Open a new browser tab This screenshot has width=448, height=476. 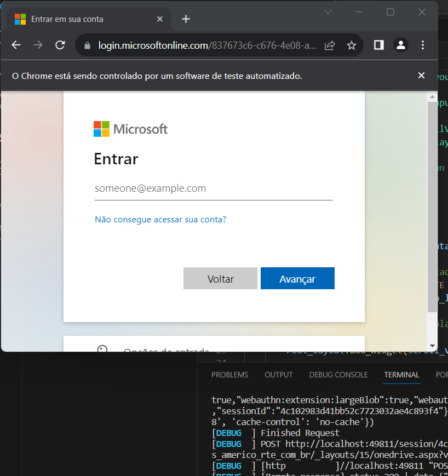point(186,19)
